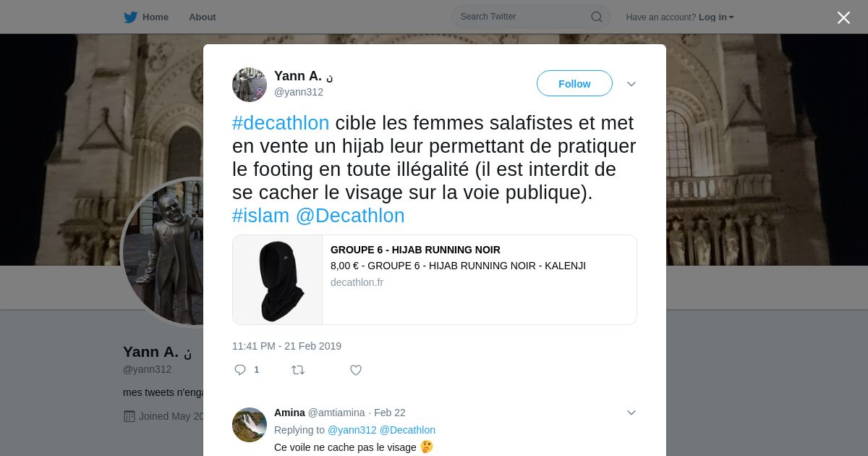
Task: Open the About menu item
Action: (x=203, y=17)
